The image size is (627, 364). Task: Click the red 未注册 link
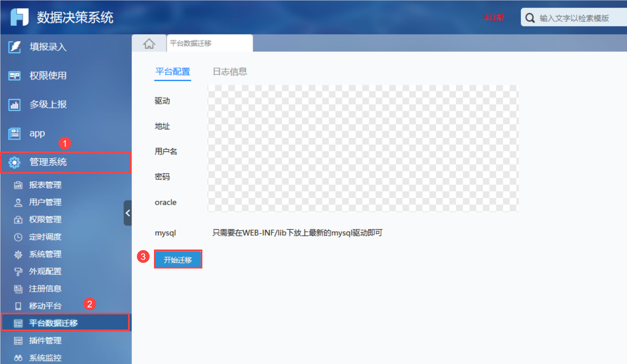pyautogui.click(x=493, y=18)
